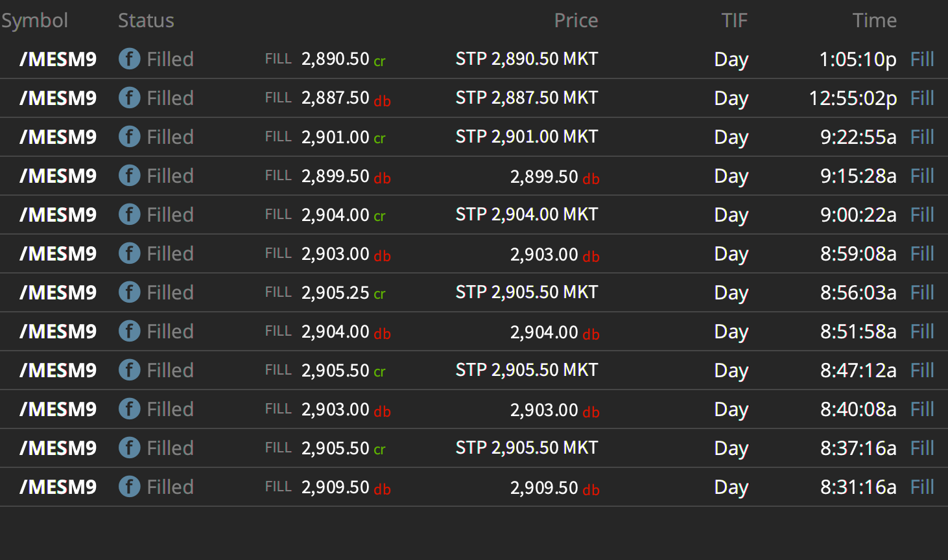Click the filled status icon for 12:55:02p order

click(x=129, y=98)
